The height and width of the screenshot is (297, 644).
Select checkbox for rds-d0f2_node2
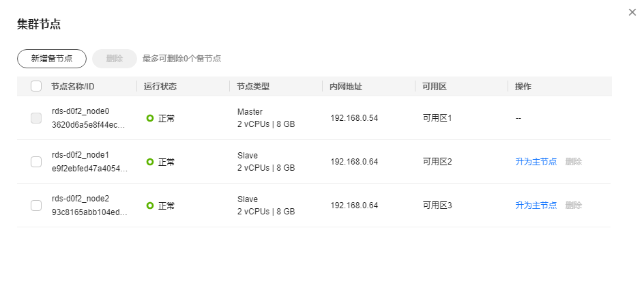[36, 206]
